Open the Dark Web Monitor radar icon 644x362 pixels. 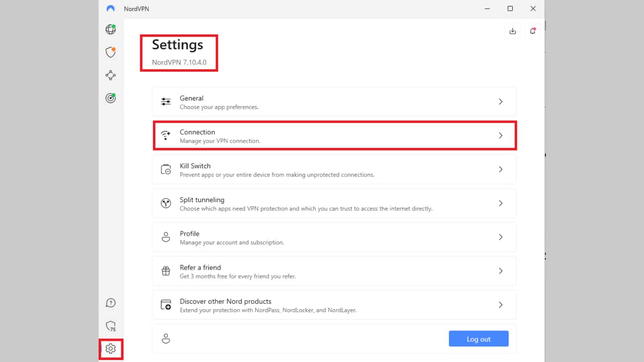click(111, 99)
